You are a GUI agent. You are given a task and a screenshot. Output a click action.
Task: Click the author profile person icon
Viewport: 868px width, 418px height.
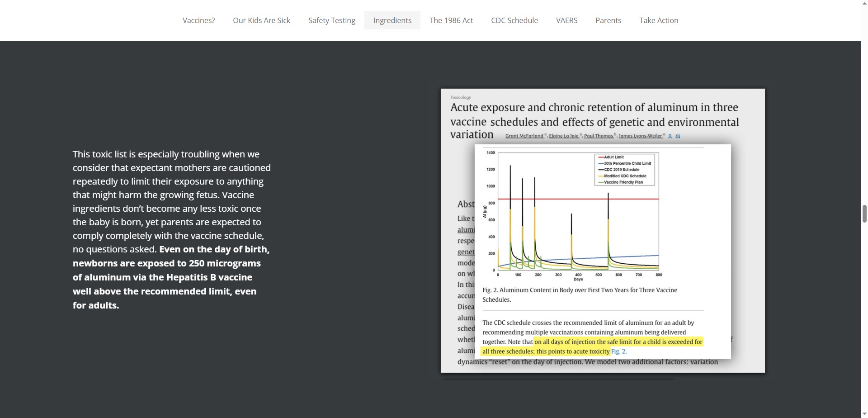670,136
